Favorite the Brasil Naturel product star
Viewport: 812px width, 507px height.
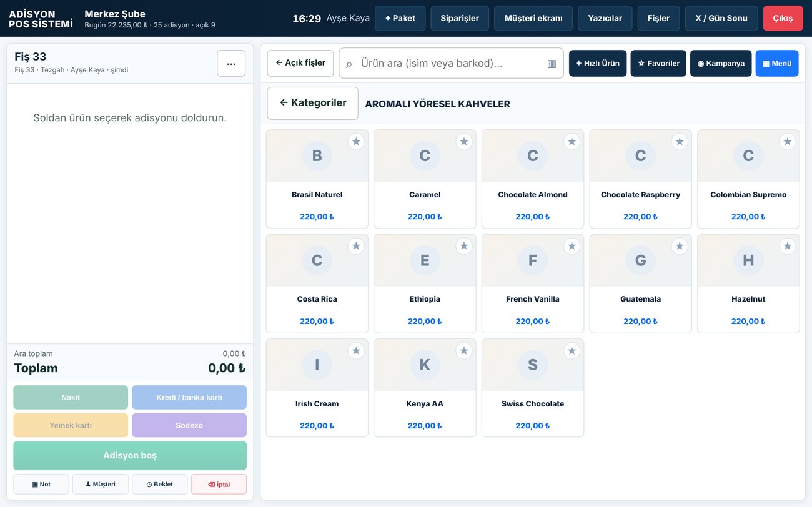(356, 142)
